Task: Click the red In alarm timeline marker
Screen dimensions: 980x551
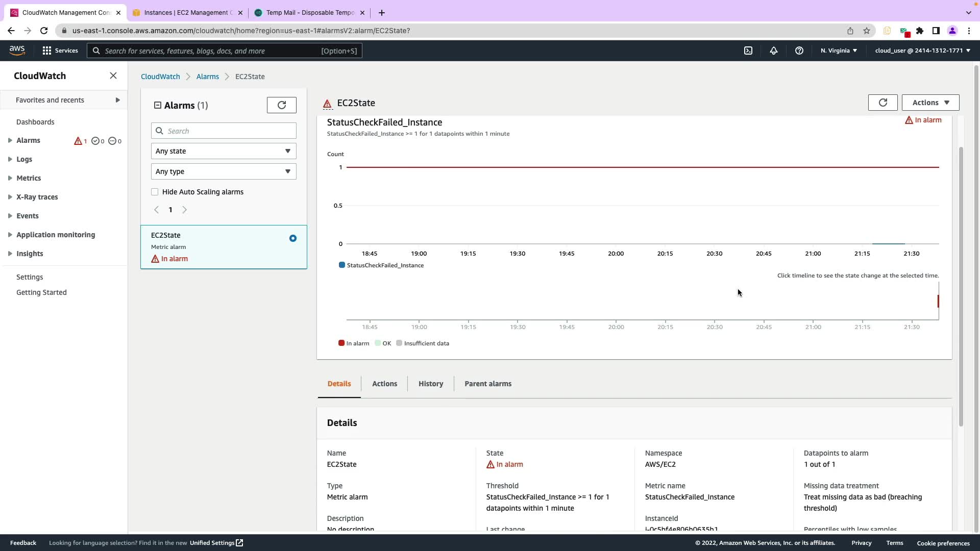Action: tap(938, 301)
